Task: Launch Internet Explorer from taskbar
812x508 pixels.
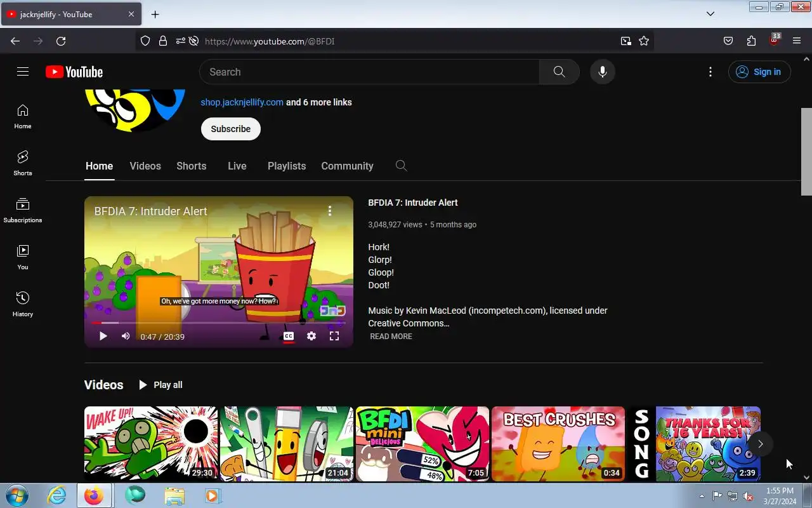Action: (x=57, y=495)
